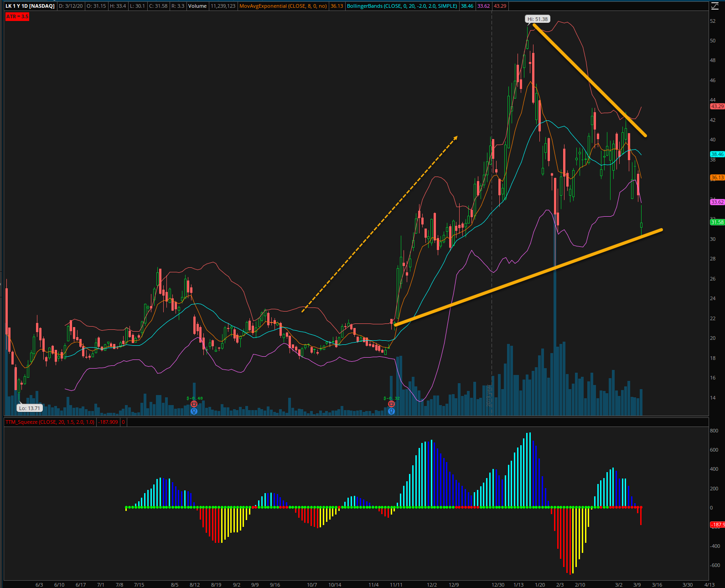Click the Hi: 51.38 price bubble
Screen dimensions: 725x588
[x=538, y=19]
